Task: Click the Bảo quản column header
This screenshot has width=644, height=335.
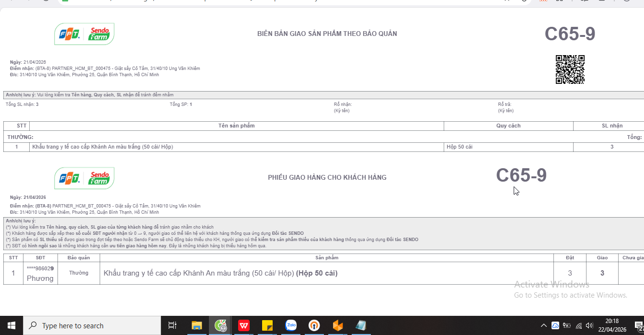Action: pyautogui.click(x=79, y=257)
